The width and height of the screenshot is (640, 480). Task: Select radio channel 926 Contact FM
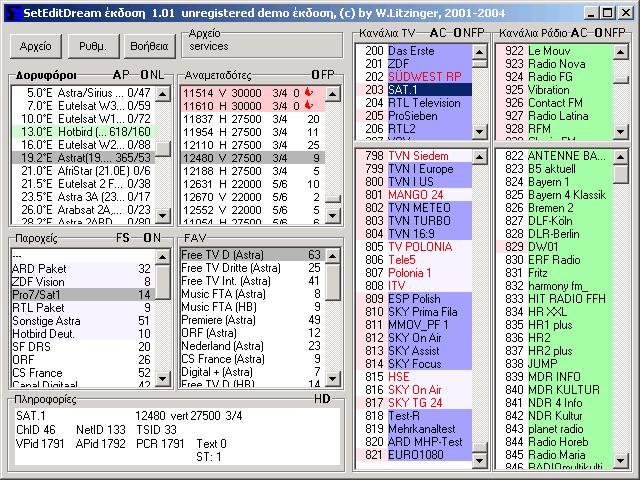[x=555, y=103]
